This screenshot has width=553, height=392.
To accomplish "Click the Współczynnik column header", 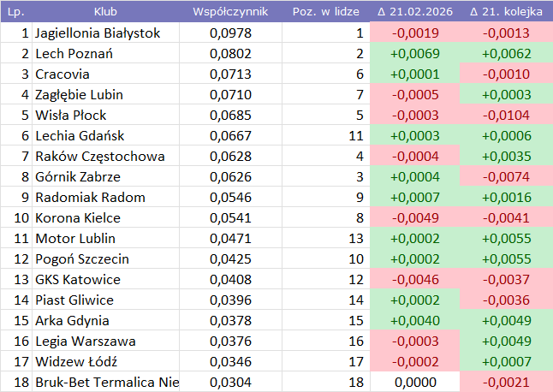I will pos(230,12).
